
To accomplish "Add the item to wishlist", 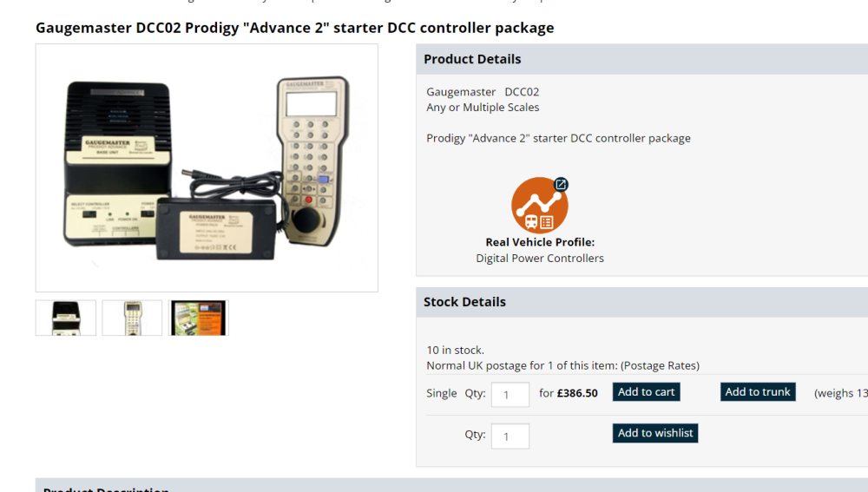I will coord(655,433).
